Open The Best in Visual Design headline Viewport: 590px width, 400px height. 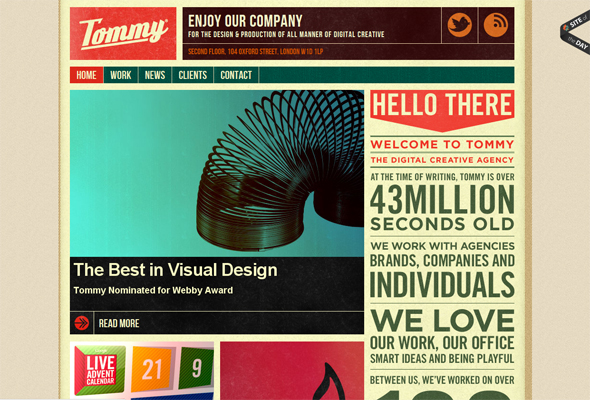click(175, 270)
